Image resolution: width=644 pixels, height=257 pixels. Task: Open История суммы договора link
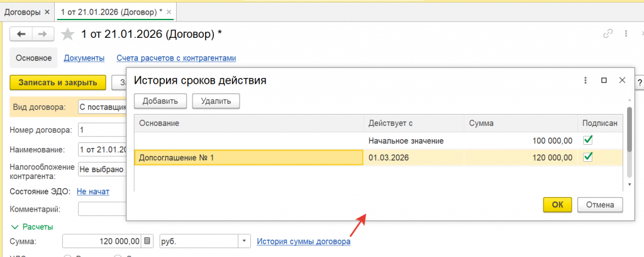tap(304, 241)
